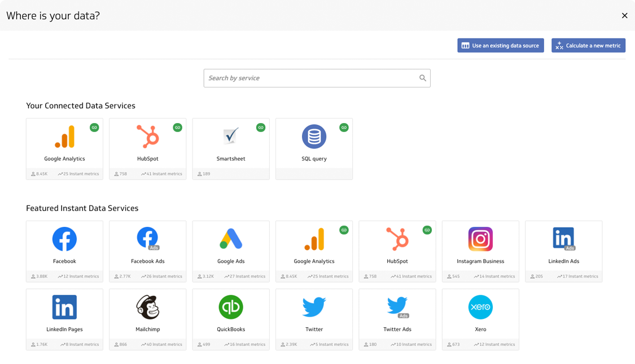Image resolution: width=635 pixels, height=364 pixels.
Task: Click Facebook's 12 Instant metrics text
Action: 81,277
